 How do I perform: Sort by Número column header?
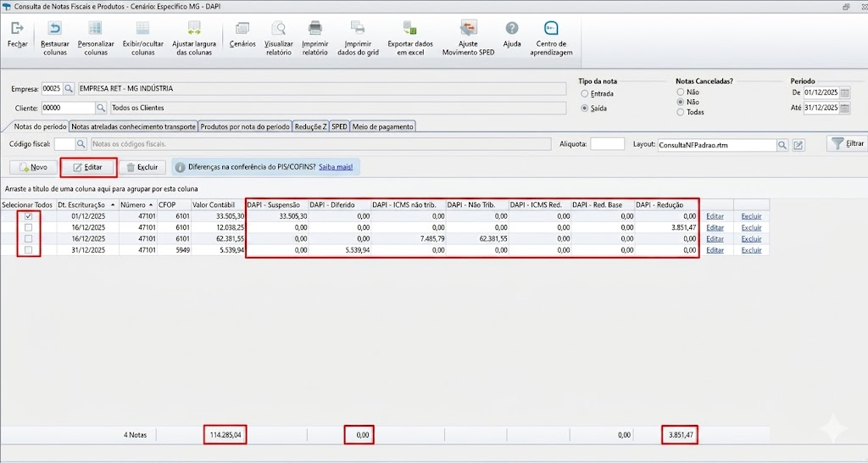click(137, 204)
